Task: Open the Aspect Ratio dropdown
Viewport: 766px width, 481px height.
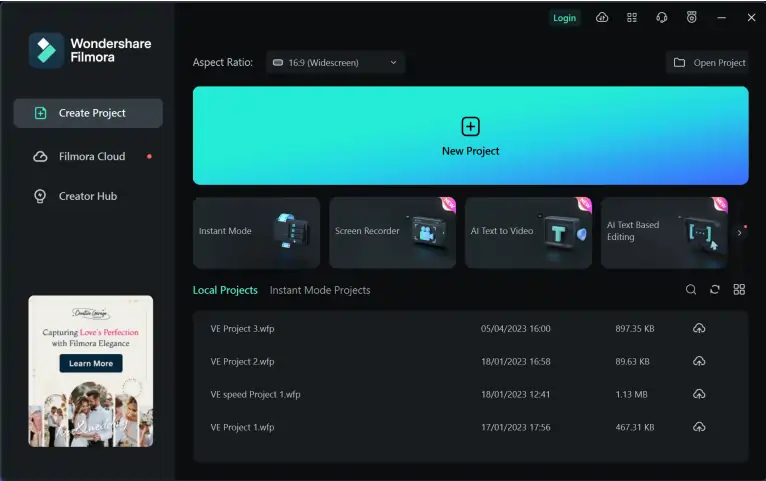Action: (x=335, y=63)
